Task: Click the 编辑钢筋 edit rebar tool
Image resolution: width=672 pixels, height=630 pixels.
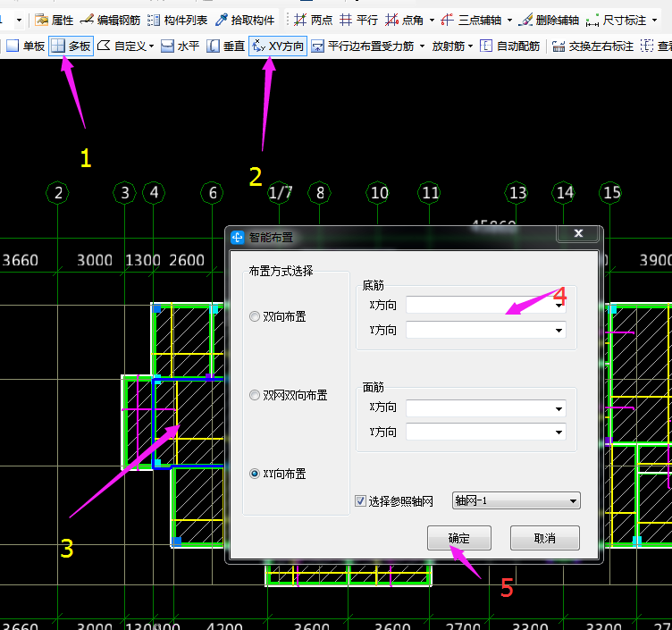Action: (111, 21)
